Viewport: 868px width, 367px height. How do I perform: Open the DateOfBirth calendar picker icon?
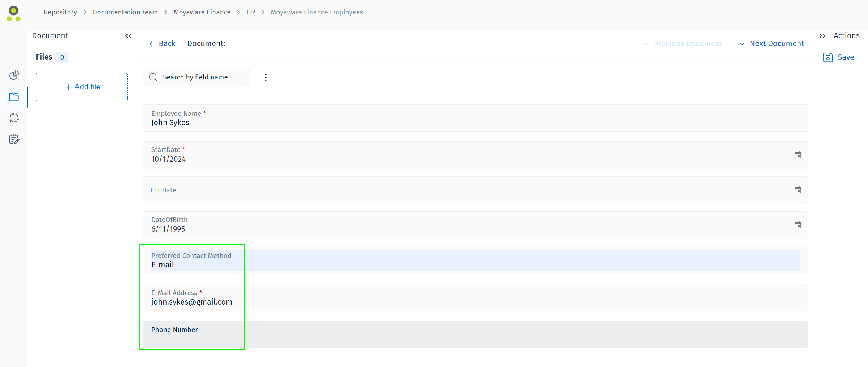click(x=798, y=225)
